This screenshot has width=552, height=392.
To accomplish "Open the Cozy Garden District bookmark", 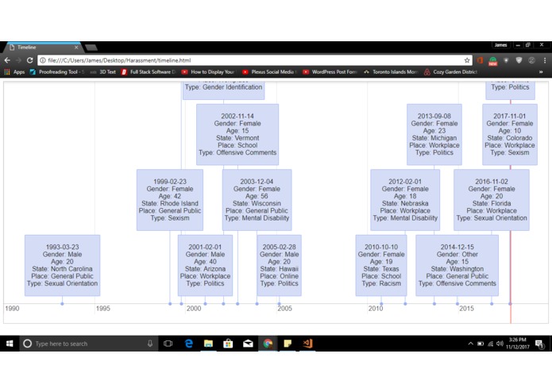I will (450, 71).
